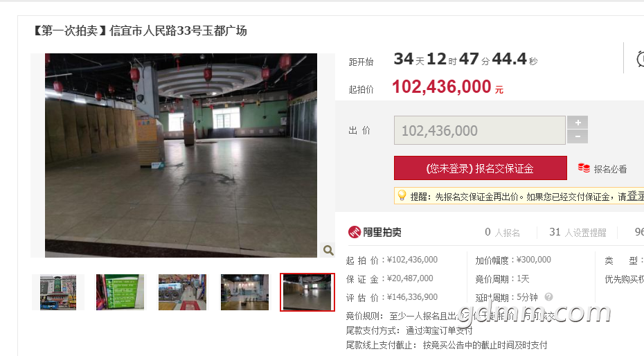Click the 阿里拍卖 logo
Screen dimensions: 644x356
pos(375,232)
